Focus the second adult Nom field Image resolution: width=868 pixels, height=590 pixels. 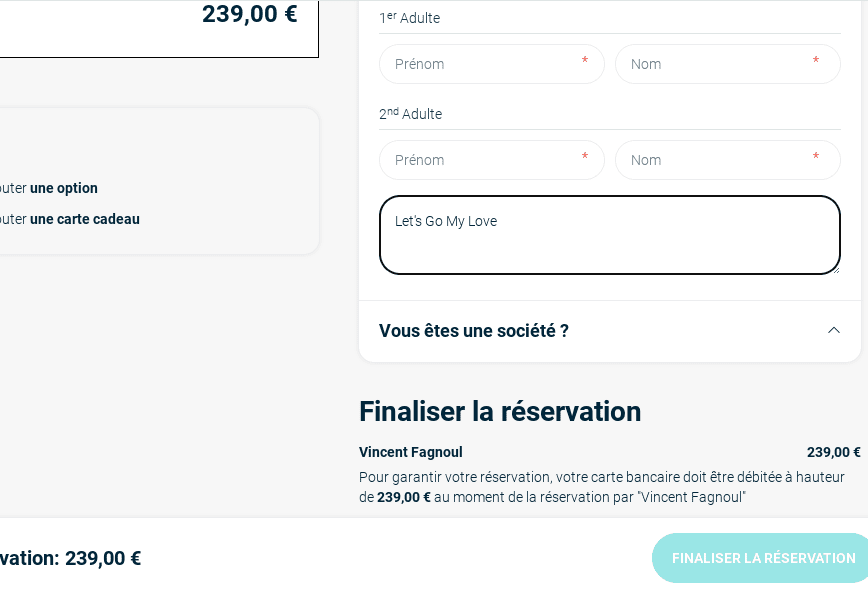[727, 160]
